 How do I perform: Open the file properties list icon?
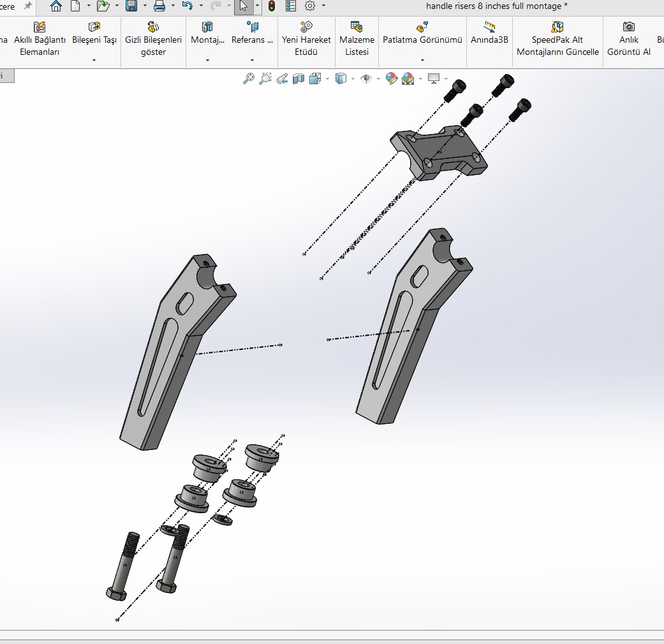coord(291,6)
